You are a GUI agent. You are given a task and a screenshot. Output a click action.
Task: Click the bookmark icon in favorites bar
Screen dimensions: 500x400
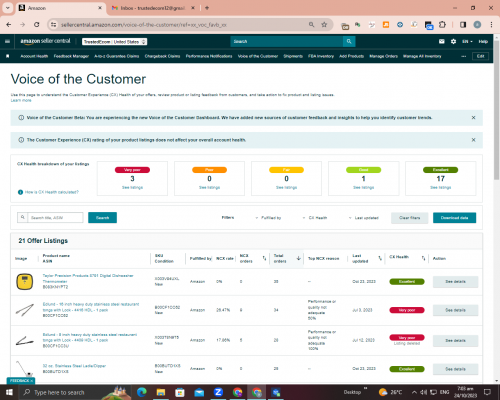point(8,56)
